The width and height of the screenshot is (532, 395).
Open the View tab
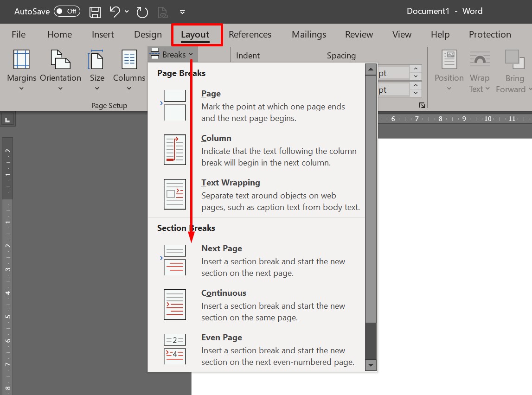point(402,34)
